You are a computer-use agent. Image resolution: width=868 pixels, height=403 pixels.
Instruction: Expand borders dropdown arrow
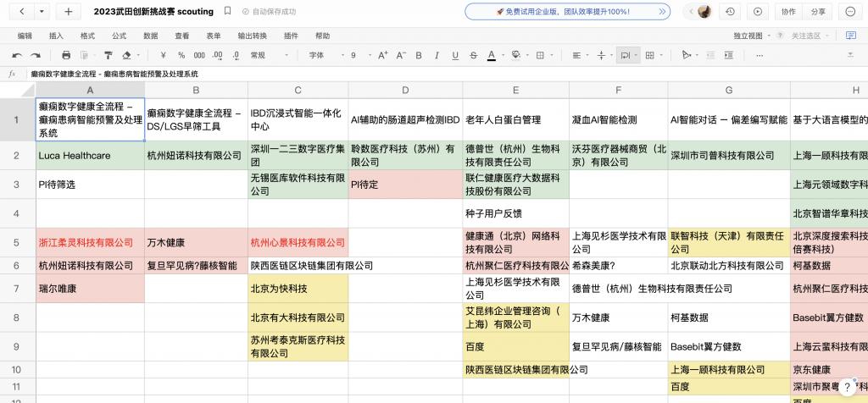[551, 55]
